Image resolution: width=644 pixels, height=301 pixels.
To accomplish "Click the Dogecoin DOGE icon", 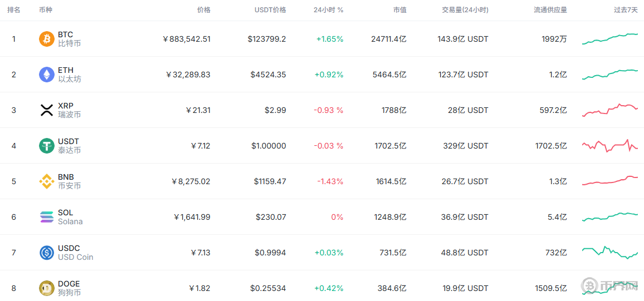I will pyautogui.click(x=47, y=288).
